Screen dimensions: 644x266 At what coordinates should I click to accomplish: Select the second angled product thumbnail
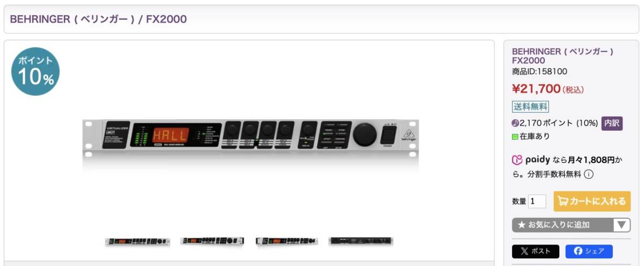(x=213, y=241)
